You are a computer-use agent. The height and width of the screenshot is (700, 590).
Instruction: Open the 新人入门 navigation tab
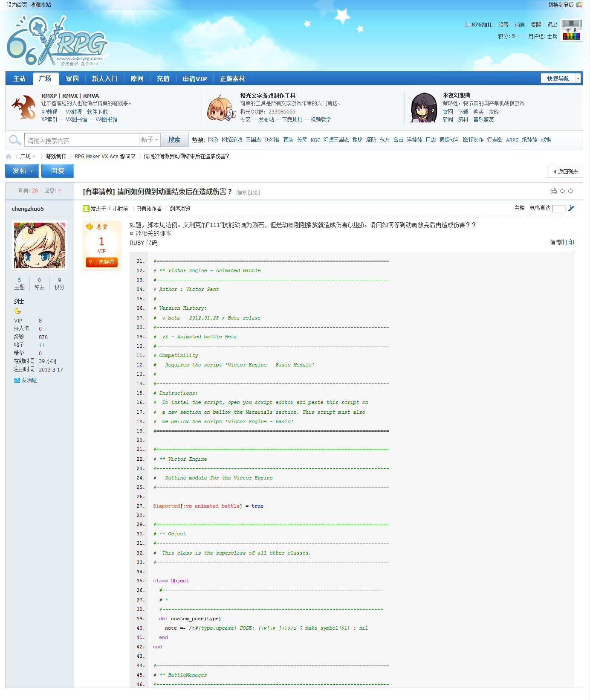pyautogui.click(x=104, y=78)
